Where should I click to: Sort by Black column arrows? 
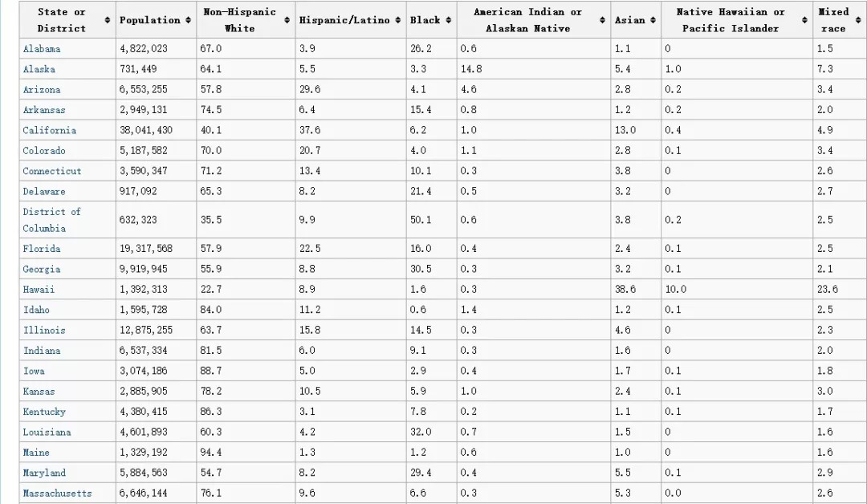click(x=448, y=20)
